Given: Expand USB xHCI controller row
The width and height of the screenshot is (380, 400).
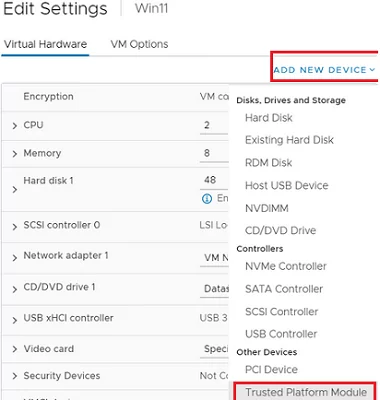Looking at the screenshot, I should tap(14, 320).
